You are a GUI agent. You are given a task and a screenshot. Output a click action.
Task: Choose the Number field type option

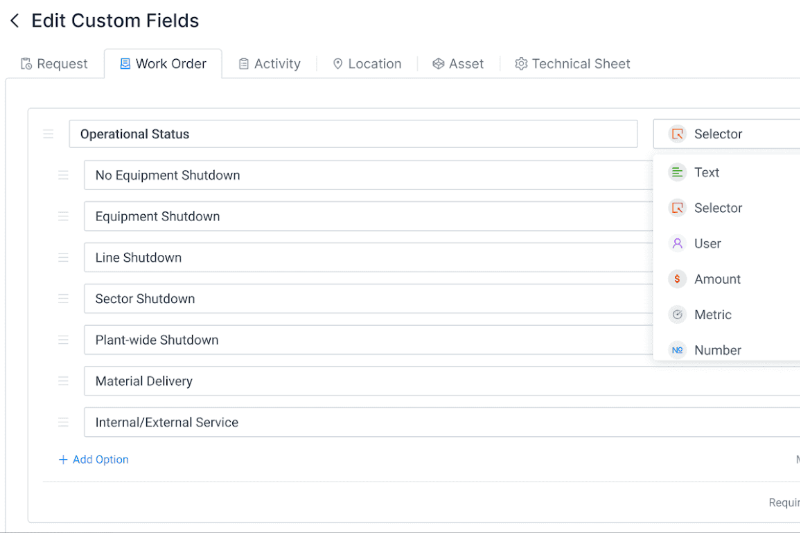coord(717,350)
